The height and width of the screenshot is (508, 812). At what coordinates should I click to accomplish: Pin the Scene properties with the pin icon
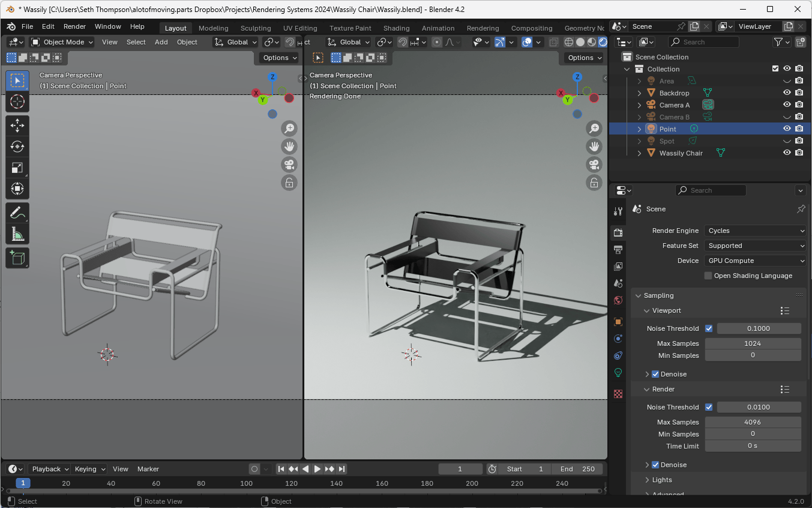coord(801,209)
